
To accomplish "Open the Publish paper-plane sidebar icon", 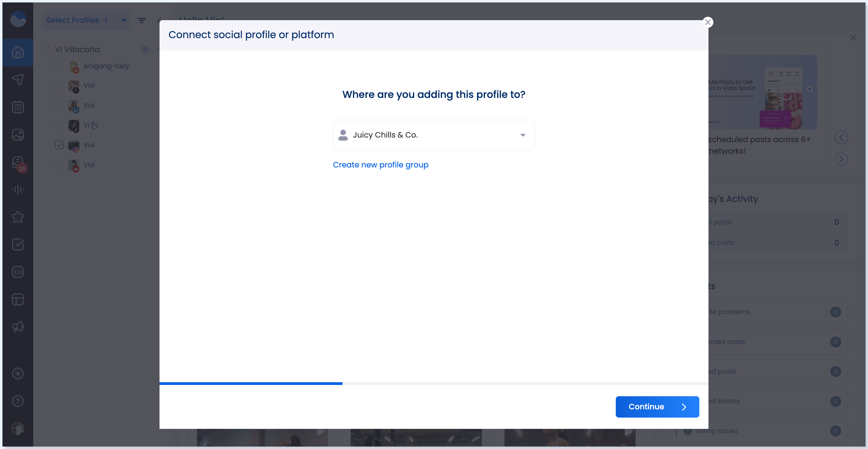I will coord(18,80).
